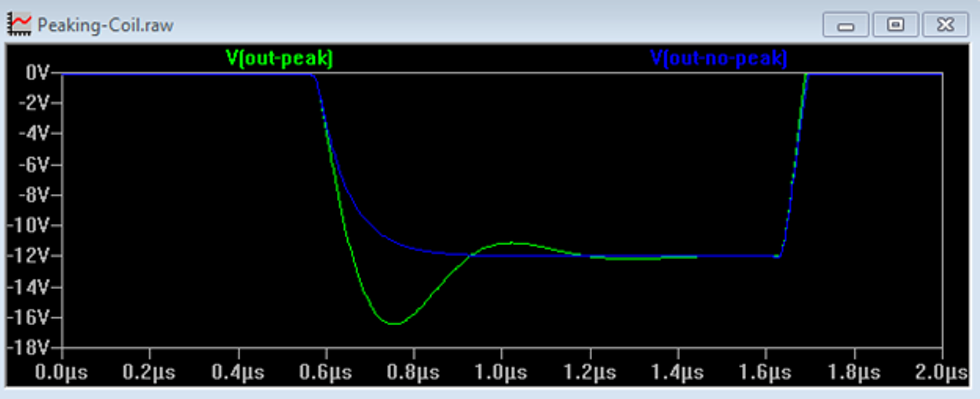980x399 pixels.
Task: Click the 1.6µs time axis label
Action: (765, 372)
